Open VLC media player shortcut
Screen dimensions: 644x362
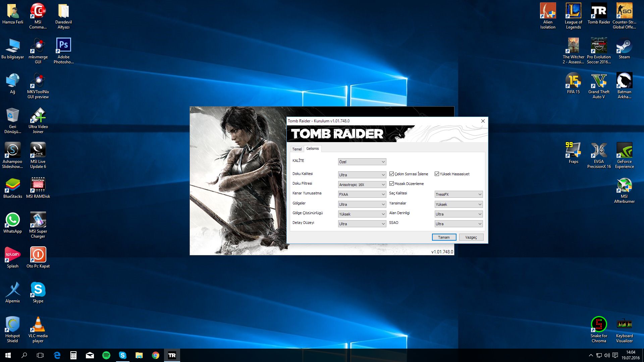(x=38, y=329)
